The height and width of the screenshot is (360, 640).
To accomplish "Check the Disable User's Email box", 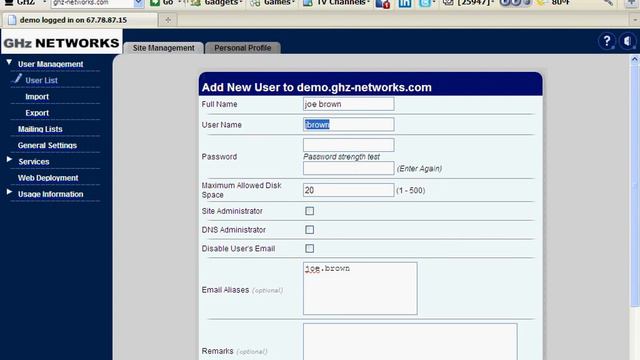I will click(x=309, y=249).
